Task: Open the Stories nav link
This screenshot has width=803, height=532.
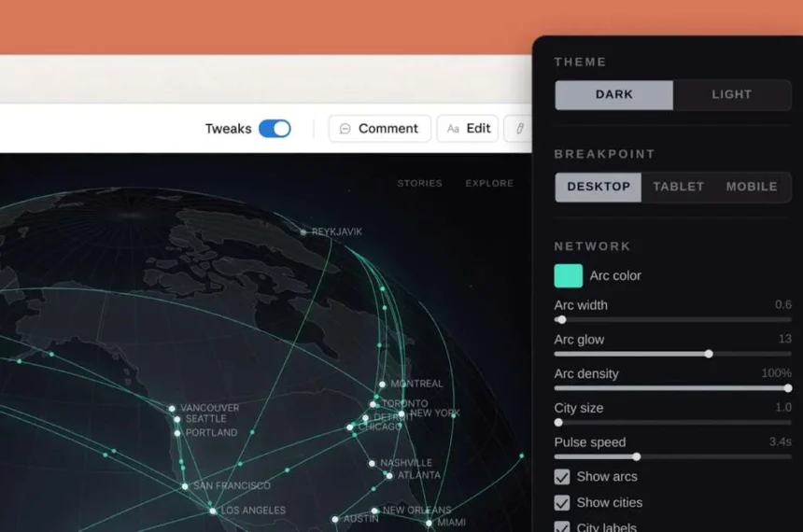Action: point(419,184)
